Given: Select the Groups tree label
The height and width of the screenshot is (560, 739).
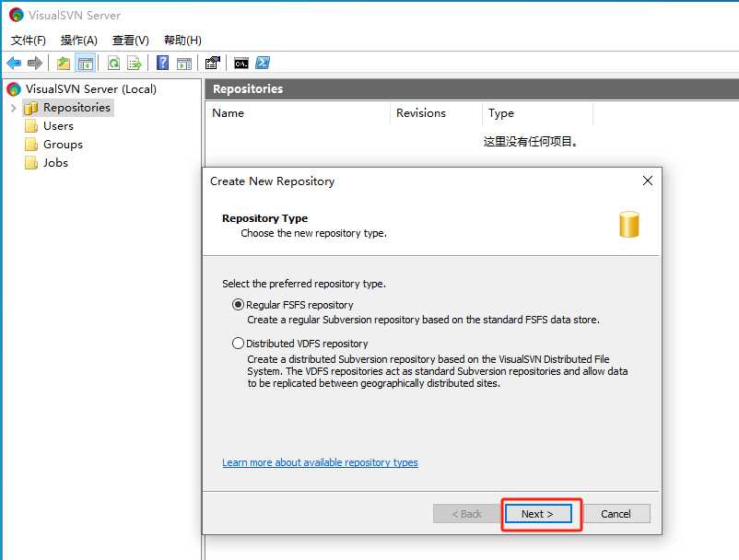Looking at the screenshot, I should coord(64,145).
